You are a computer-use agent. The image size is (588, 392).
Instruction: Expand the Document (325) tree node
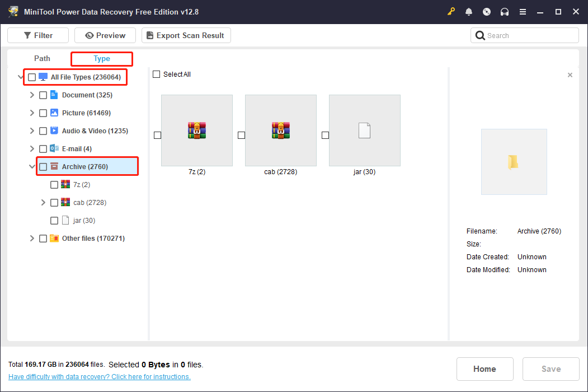point(32,95)
